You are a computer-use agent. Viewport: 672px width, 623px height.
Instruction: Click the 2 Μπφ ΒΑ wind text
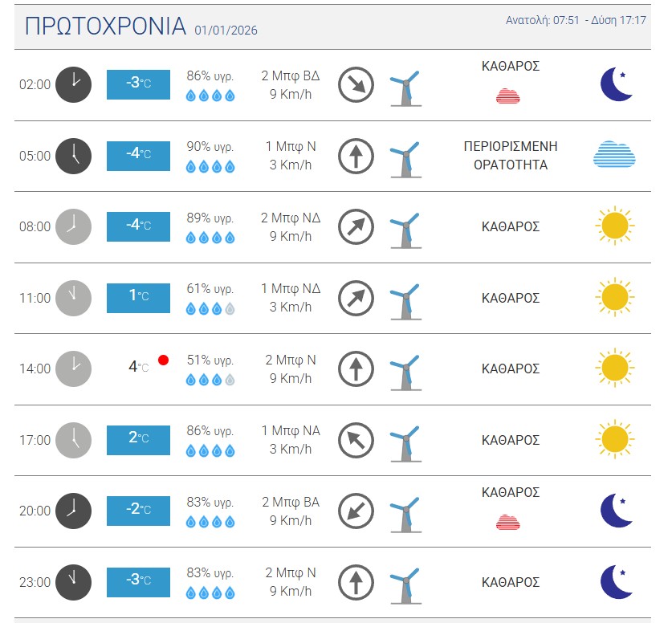click(x=291, y=502)
